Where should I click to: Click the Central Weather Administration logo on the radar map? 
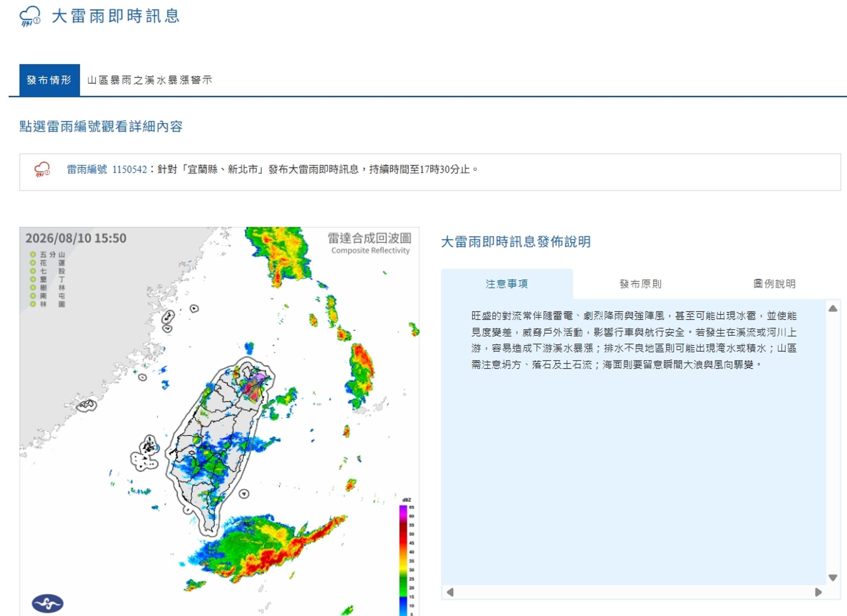[x=47, y=603]
